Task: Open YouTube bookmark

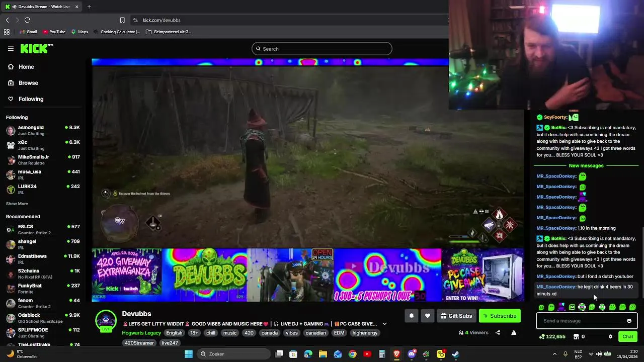Action: click(x=54, y=32)
